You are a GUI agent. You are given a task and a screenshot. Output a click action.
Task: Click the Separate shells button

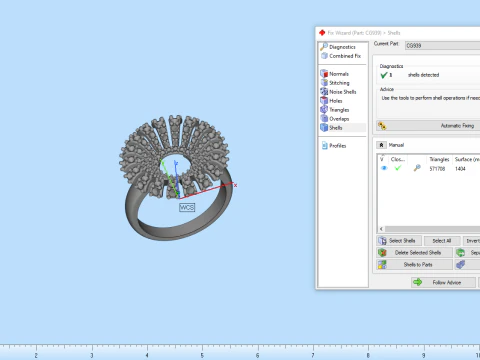[x=467, y=253]
